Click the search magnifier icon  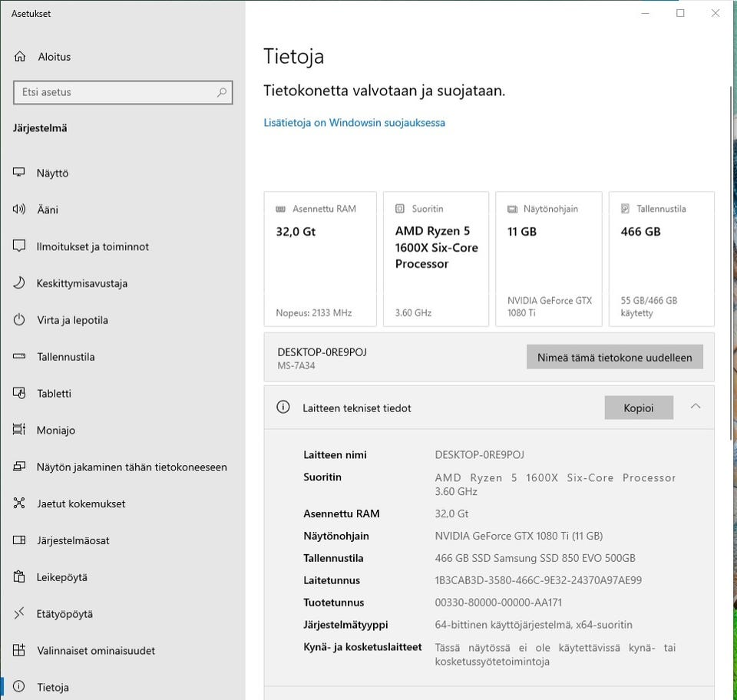221,92
